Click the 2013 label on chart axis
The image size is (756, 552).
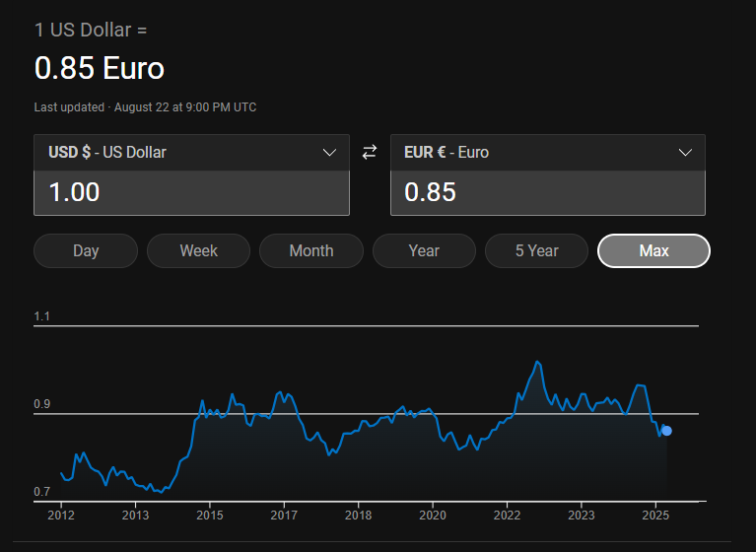(135, 516)
